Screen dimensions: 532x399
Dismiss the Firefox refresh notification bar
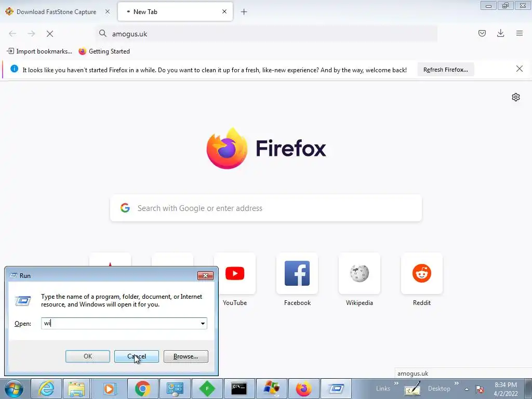point(519,69)
